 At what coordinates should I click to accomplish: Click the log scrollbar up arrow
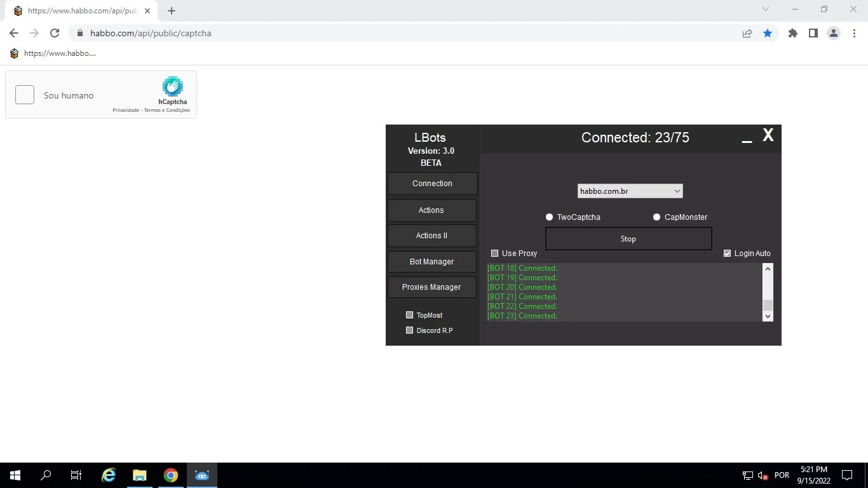[768, 269]
